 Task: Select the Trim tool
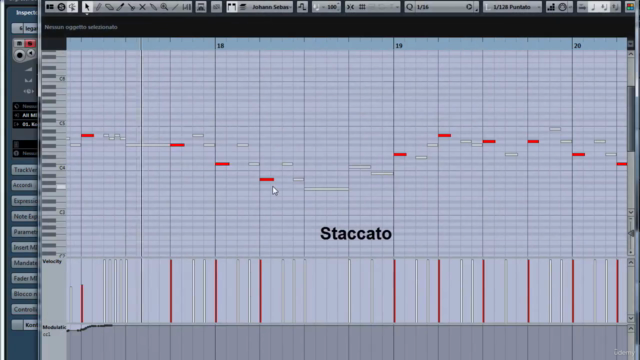pos(120,7)
